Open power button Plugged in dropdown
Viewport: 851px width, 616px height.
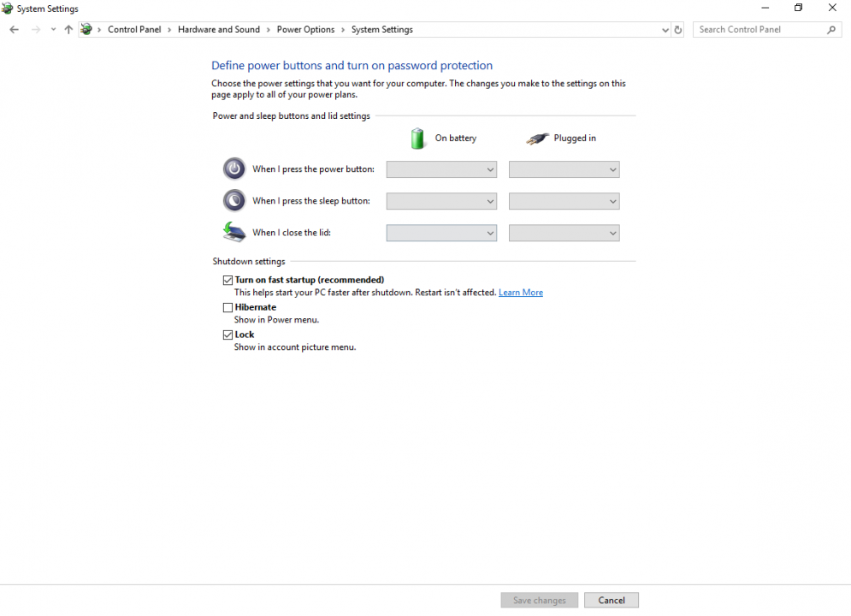564,169
